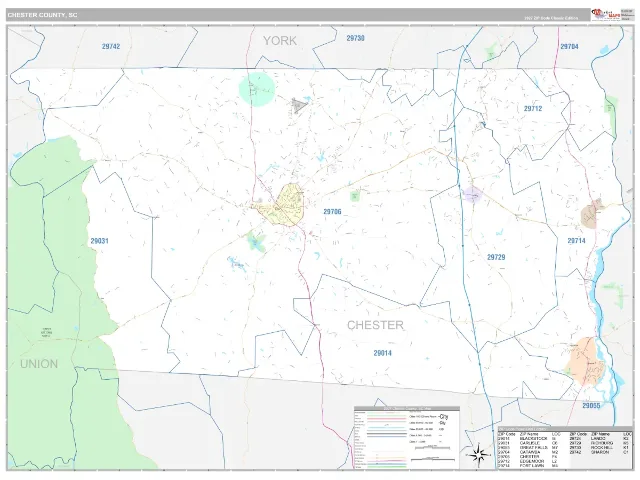This screenshot has width=640, height=480.
Task: Click the teal circular area near York border
Action: click(257, 89)
